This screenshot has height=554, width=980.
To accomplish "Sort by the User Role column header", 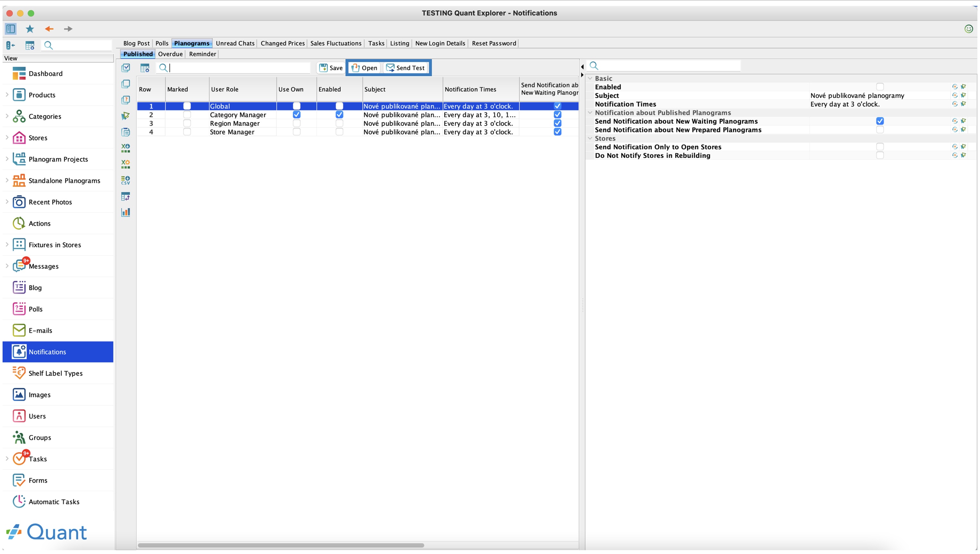I will pyautogui.click(x=242, y=89).
